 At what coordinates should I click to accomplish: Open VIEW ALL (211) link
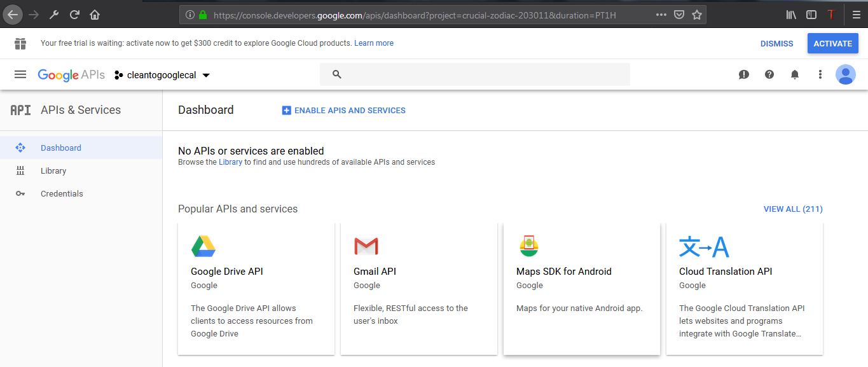point(793,209)
